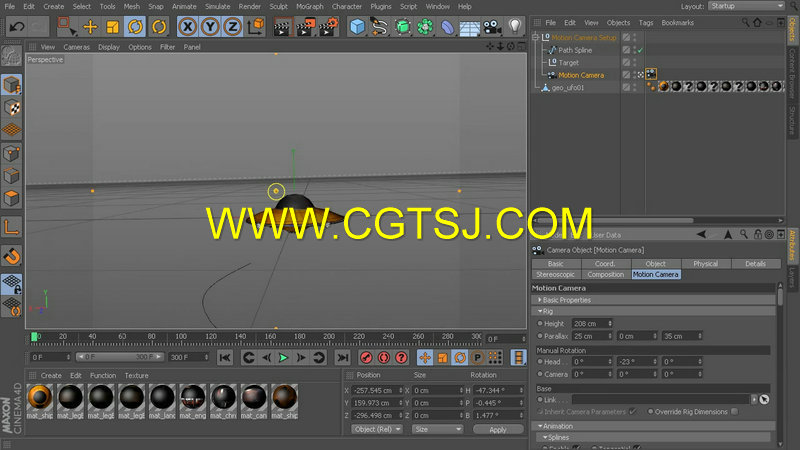Click the deformer capsule icon

point(447,27)
